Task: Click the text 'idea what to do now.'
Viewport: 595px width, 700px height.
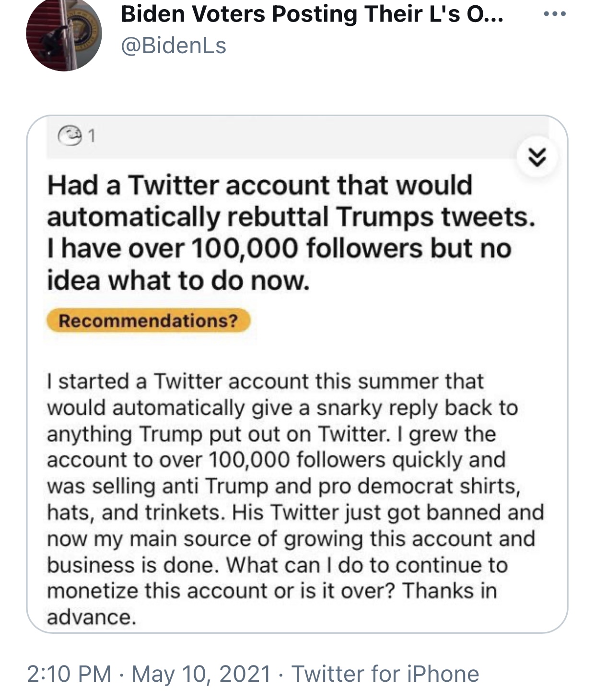Action: pos(178,280)
